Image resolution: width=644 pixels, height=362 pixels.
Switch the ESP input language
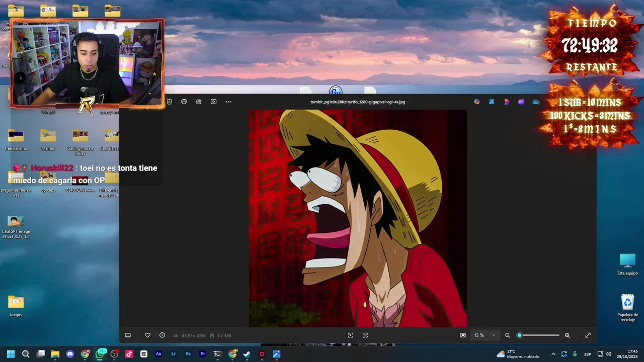pos(588,354)
